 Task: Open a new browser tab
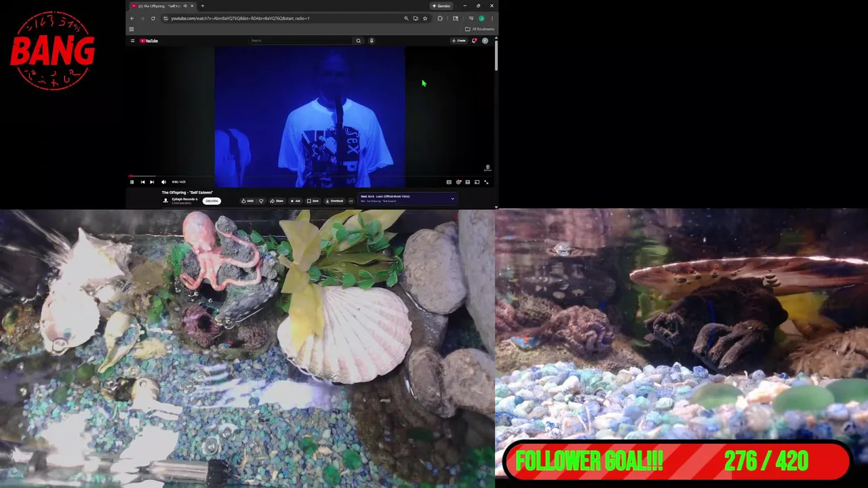tap(202, 6)
